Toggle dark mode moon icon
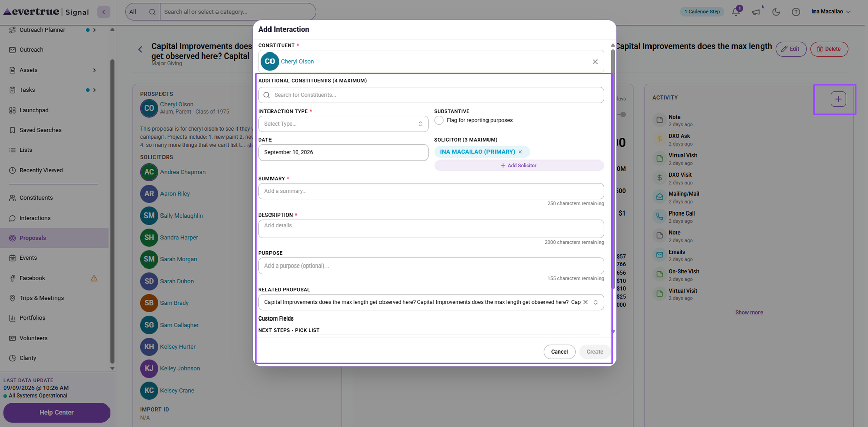The height and width of the screenshot is (427, 868). (x=776, y=12)
